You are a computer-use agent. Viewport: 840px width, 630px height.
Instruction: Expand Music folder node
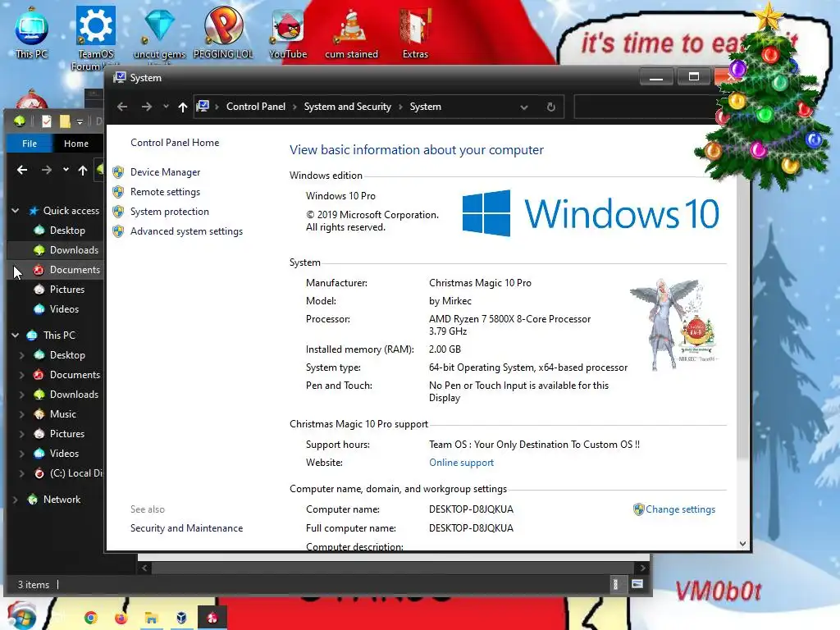(21, 414)
